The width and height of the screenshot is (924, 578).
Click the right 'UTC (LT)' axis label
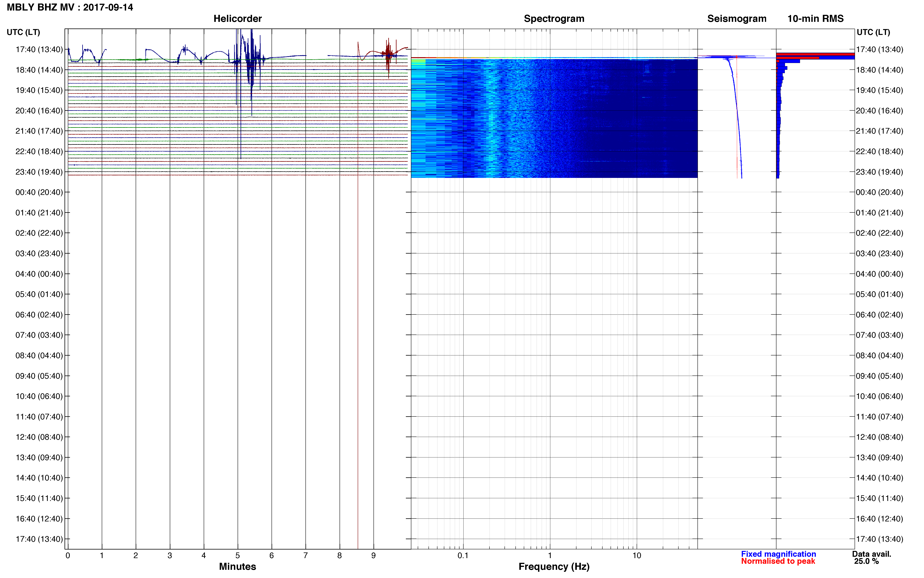tap(873, 32)
